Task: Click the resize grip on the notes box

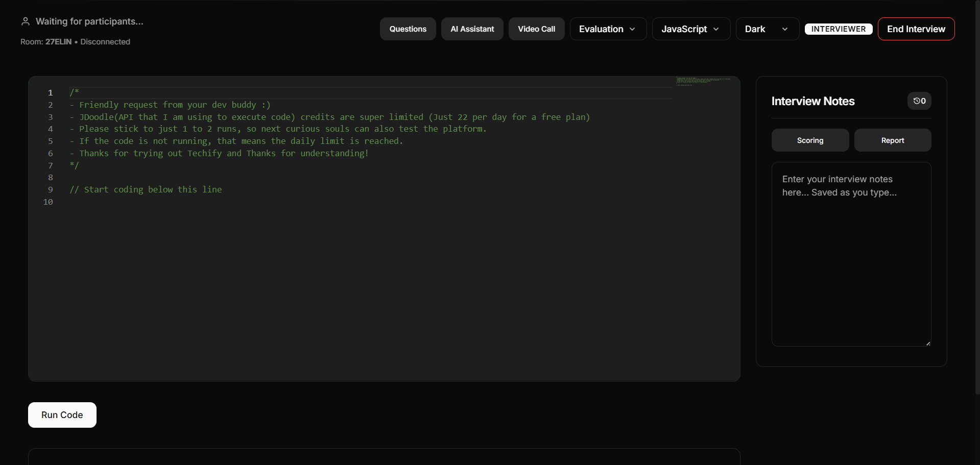Action: click(927, 342)
